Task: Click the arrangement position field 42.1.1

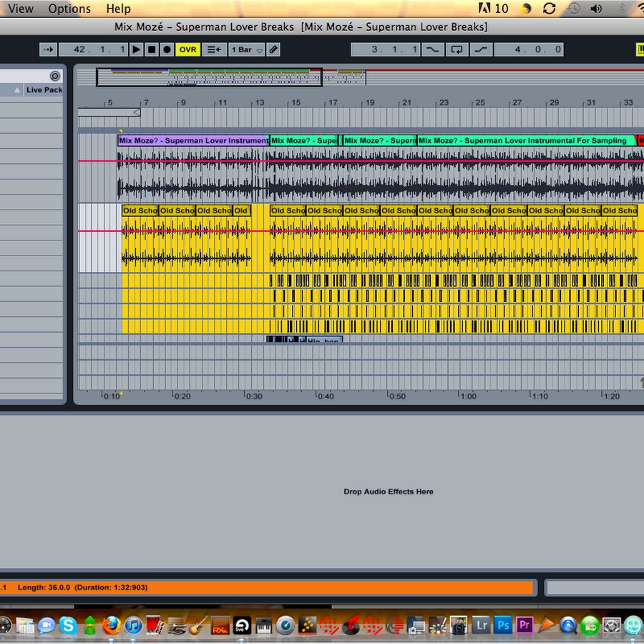Action: point(93,49)
